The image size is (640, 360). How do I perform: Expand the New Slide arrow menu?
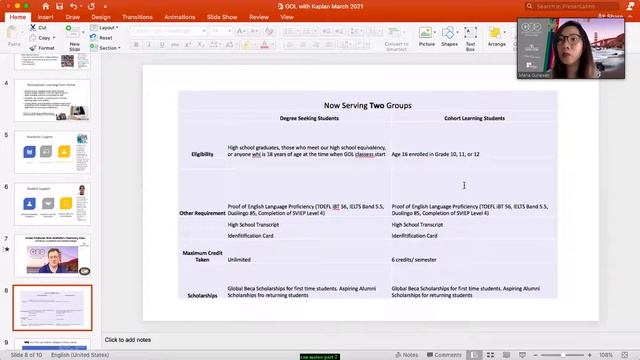click(x=83, y=32)
